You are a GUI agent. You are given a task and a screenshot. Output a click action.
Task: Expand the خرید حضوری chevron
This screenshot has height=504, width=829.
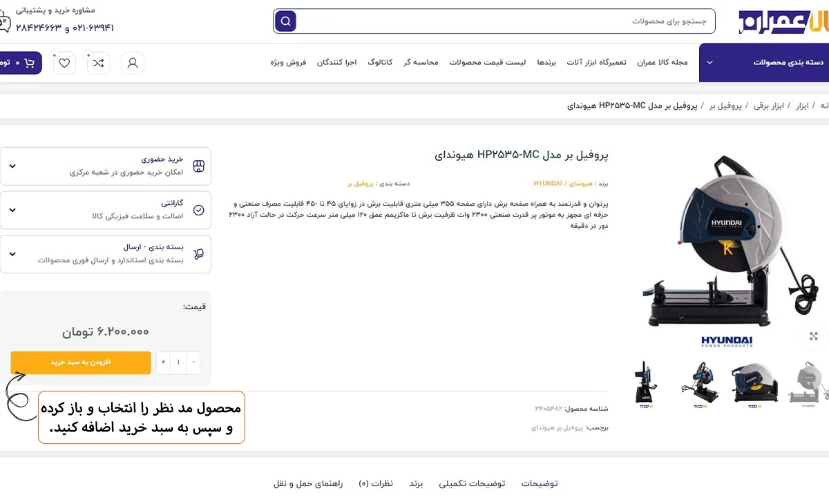[12, 166]
